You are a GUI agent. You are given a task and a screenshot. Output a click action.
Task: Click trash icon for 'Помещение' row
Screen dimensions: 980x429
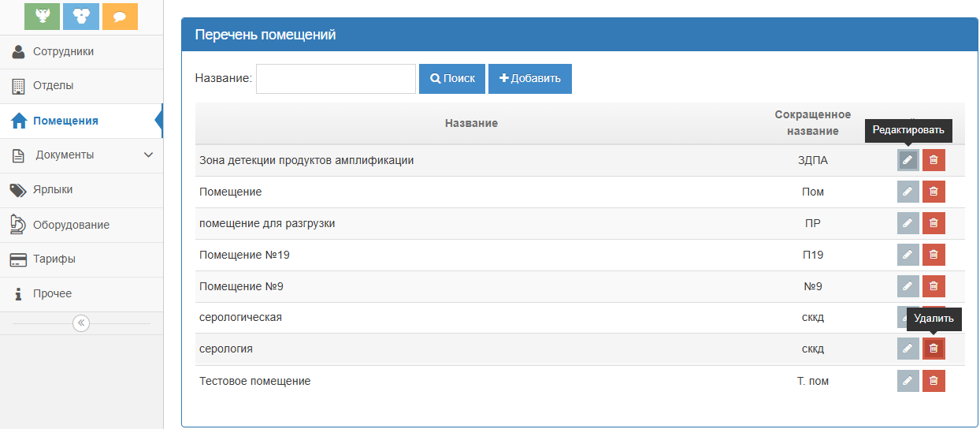coord(934,192)
